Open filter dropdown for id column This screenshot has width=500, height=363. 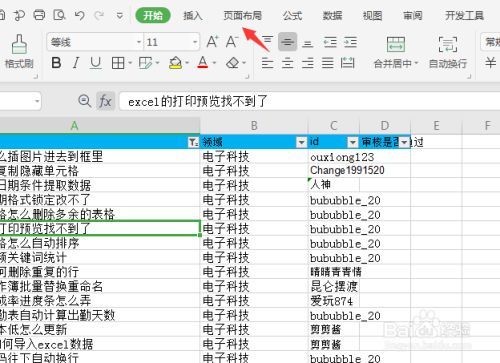(x=353, y=142)
